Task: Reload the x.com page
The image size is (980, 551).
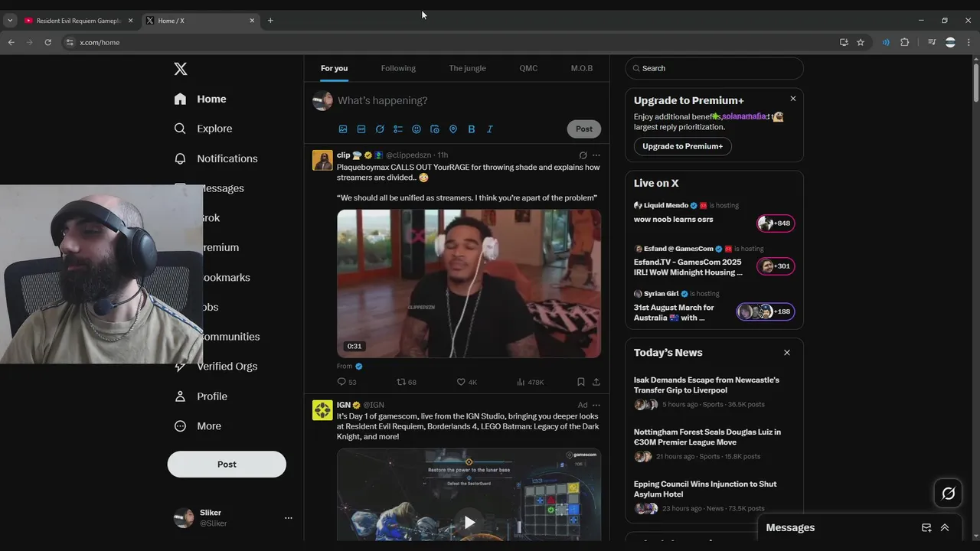Action: pos(47,42)
